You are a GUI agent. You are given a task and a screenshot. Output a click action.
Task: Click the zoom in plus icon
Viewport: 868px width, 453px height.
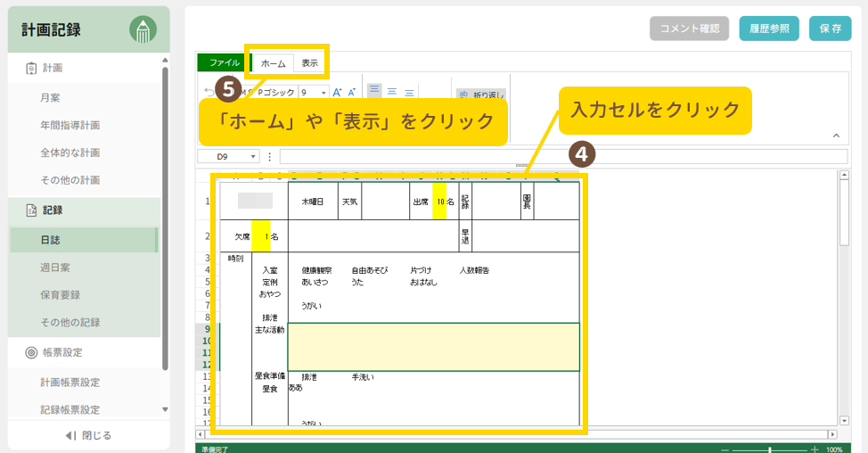[815, 449]
